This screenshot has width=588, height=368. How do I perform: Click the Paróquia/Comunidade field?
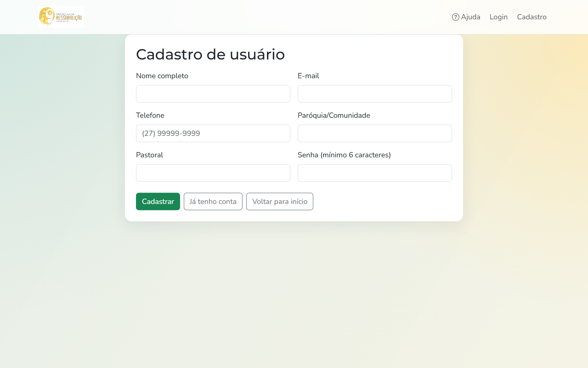(375, 133)
